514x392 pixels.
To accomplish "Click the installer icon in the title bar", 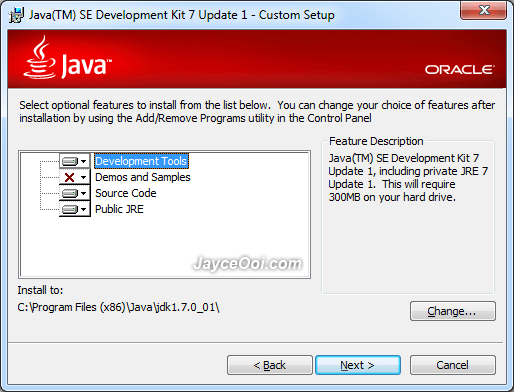I will [x=16, y=15].
